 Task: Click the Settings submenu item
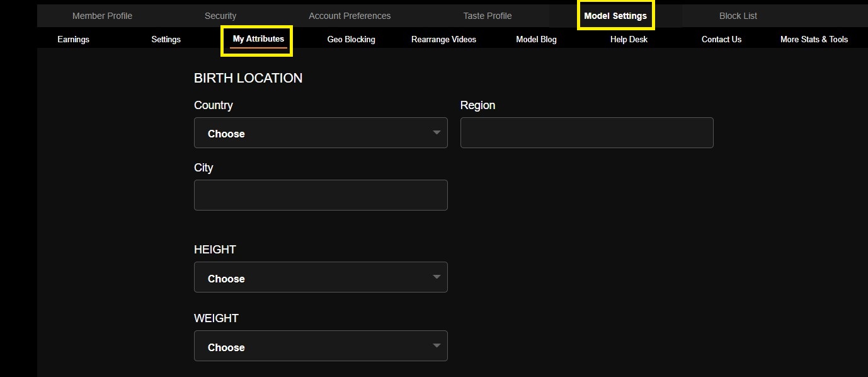(166, 39)
